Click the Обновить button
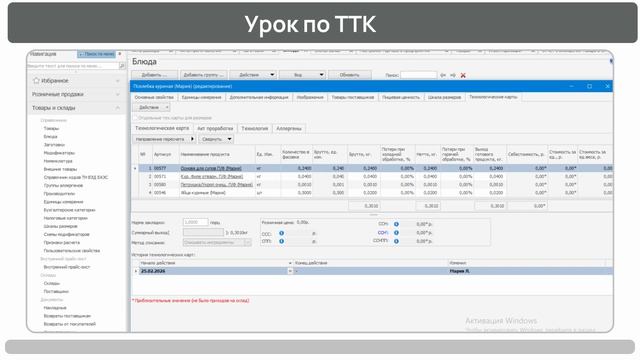640x360 pixels. pos(349,75)
